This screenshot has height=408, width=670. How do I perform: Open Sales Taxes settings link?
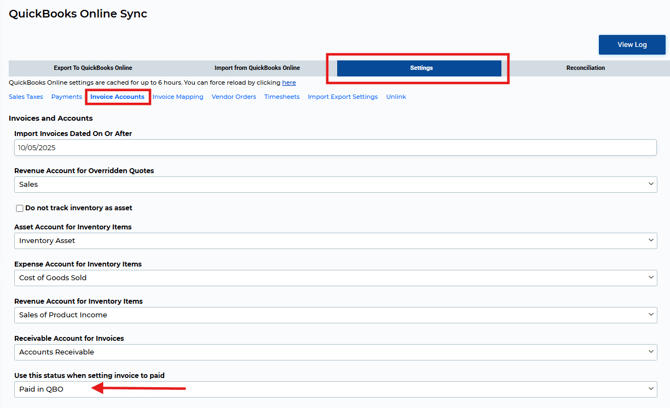point(26,97)
